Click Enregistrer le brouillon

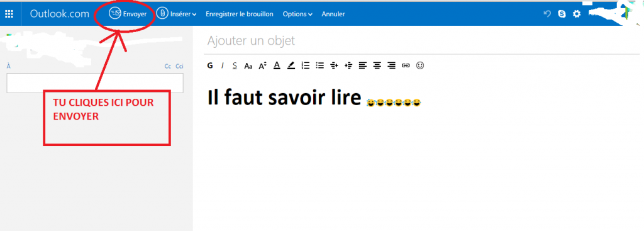(240, 14)
